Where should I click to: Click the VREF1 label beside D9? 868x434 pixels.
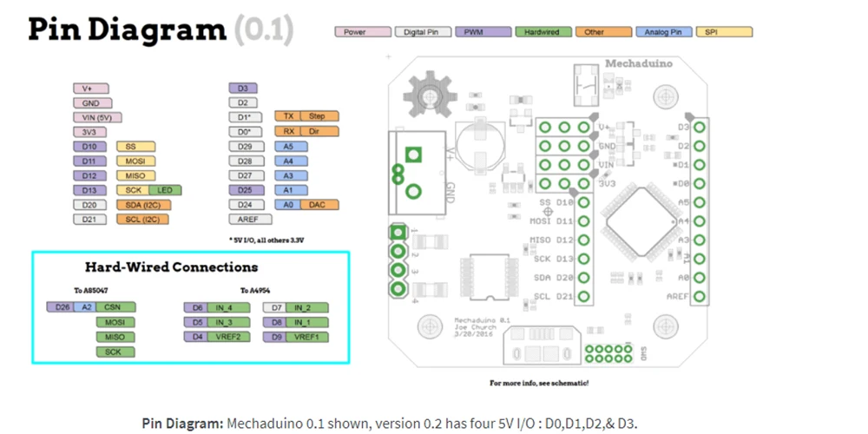point(307,337)
